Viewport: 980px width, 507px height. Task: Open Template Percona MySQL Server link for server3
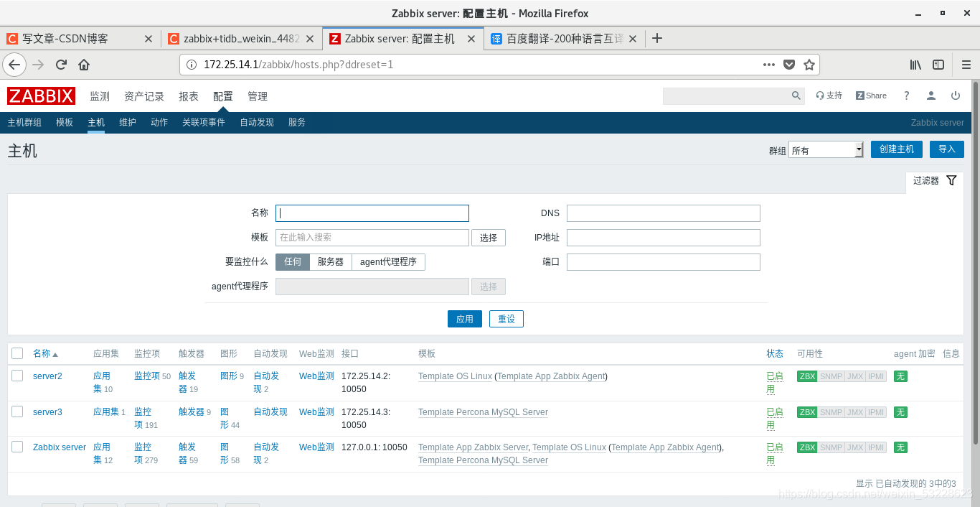[x=483, y=412]
